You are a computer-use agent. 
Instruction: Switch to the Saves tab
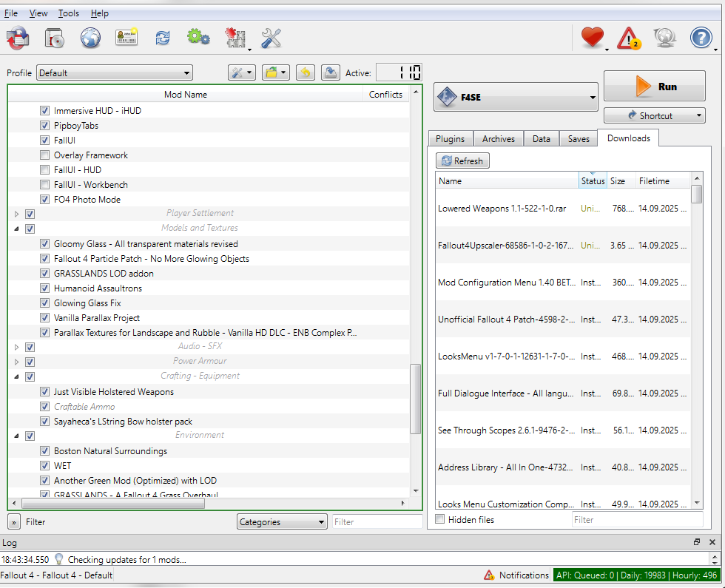[579, 139]
